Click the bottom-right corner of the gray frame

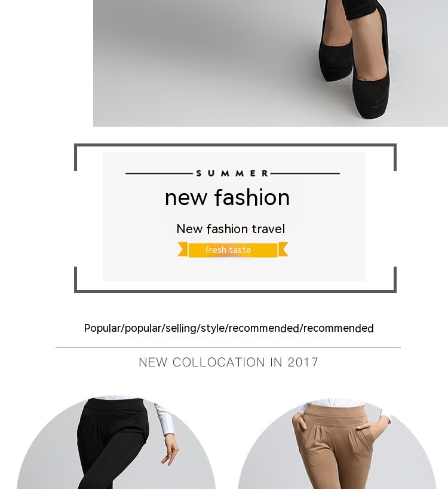(395, 291)
